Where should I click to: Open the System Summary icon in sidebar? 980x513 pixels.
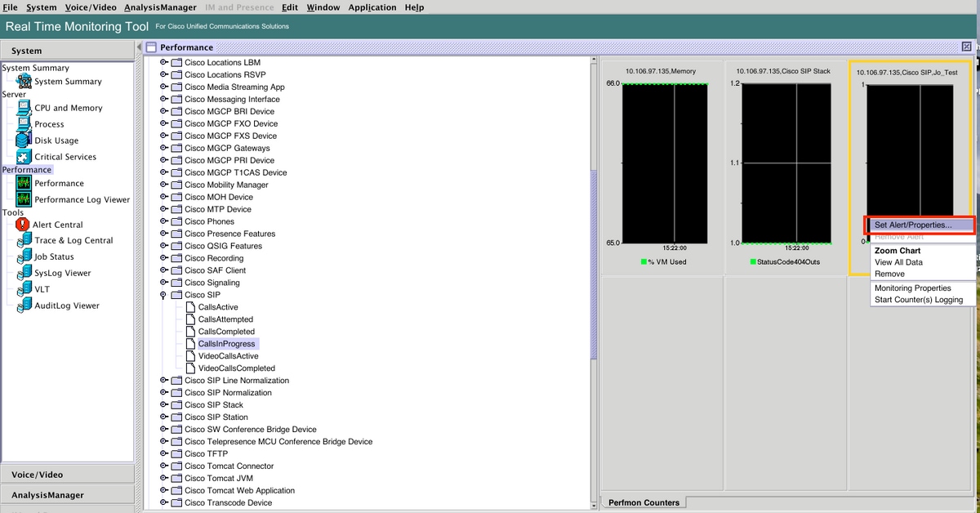(x=24, y=81)
